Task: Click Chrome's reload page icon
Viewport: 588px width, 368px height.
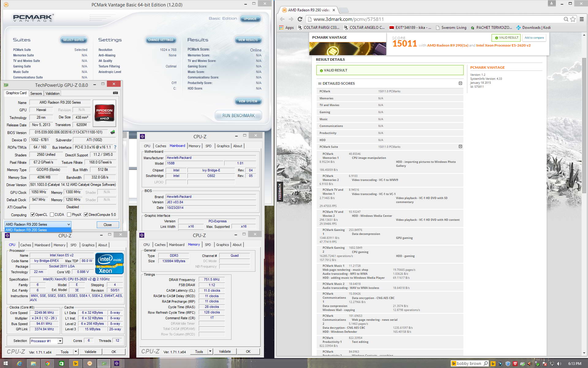Action: [300, 19]
